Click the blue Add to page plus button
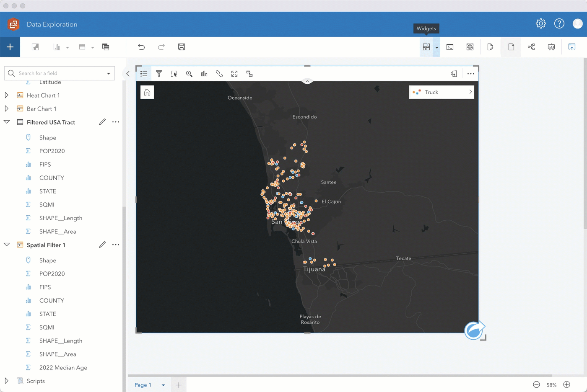Image resolution: width=587 pixels, height=392 pixels. click(10, 47)
